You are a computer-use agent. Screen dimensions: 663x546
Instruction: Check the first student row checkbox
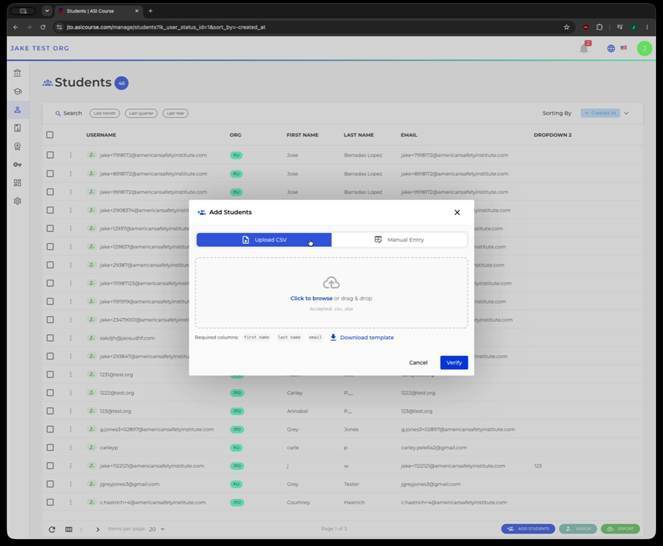[50, 155]
